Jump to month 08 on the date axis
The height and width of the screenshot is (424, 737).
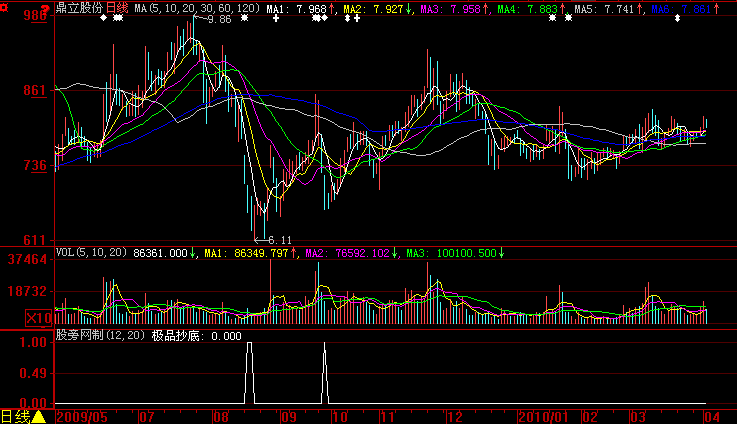pyautogui.click(x=221, y=417)
